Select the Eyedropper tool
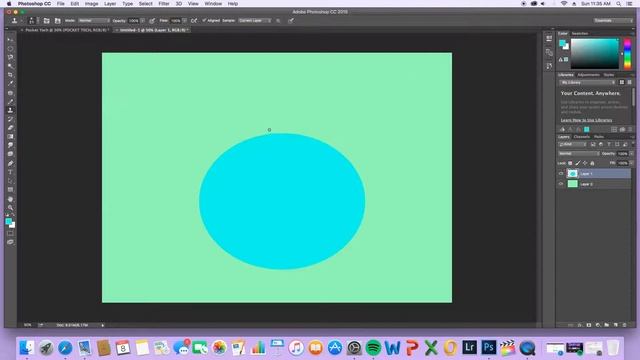The image size is (640, 360). [10, 84]
